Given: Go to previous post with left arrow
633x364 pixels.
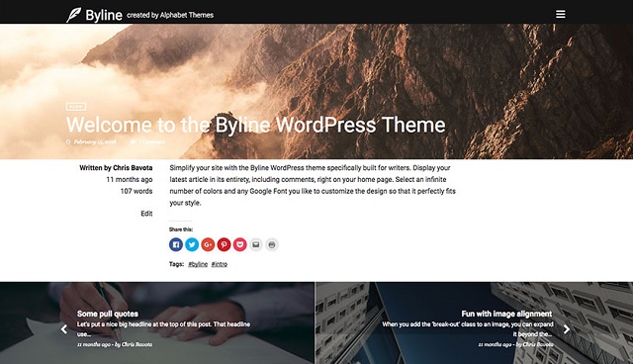Looking at the screenshot, I should pos(63,329).
